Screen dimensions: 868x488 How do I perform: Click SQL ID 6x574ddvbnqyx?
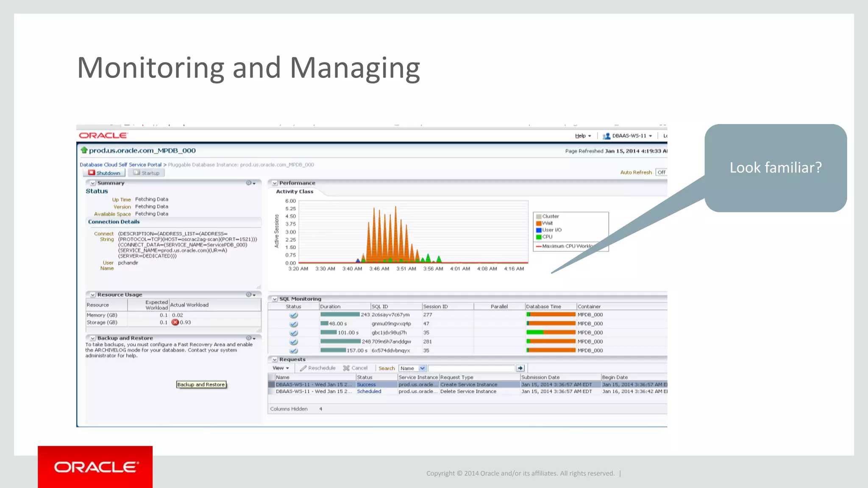pyautogui.click(x=391, y=350)
